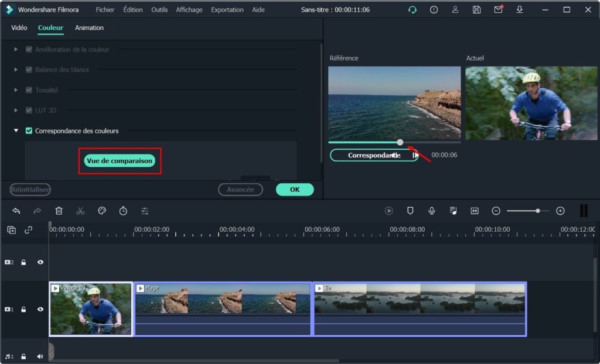600x364 pixels.
Task: Open the Affichage menu
Action: pos(189,10)
